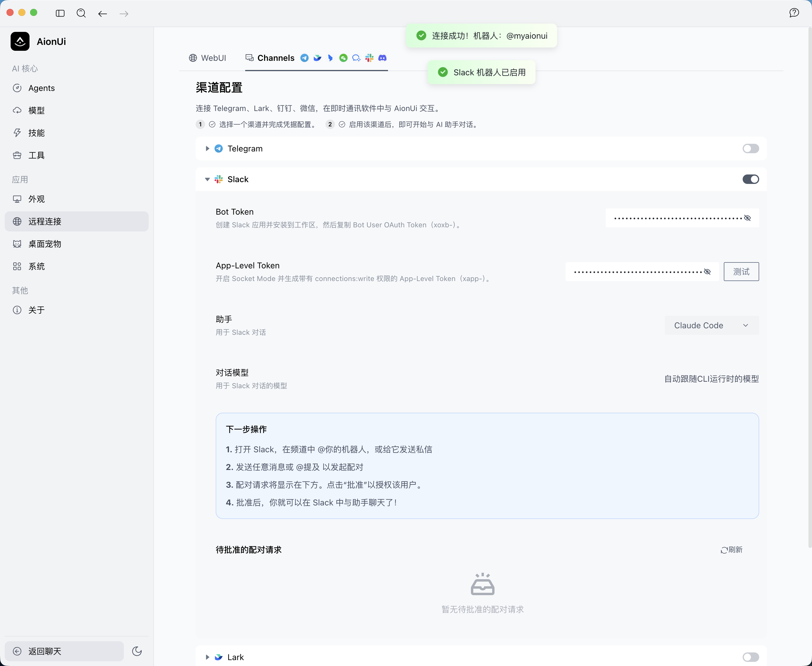Image resolution: width=812 pixels, height=666 pixels.
Task: Collapse the Slack section arrow
Action: (x=207, y=179)
